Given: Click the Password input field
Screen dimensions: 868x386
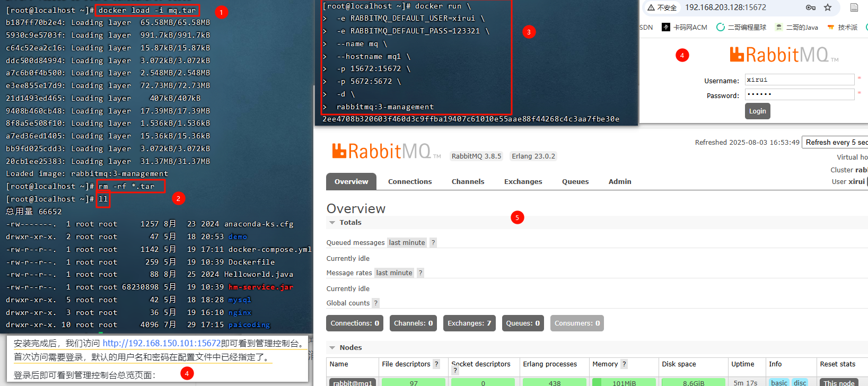Looking at the screenshot, I should [x=800, y=94].
